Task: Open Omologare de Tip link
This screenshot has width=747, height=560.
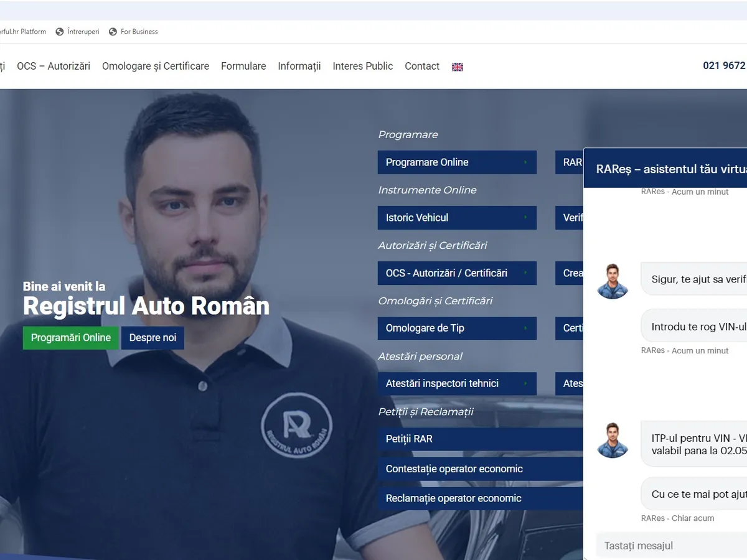Action: coord(457,329)
